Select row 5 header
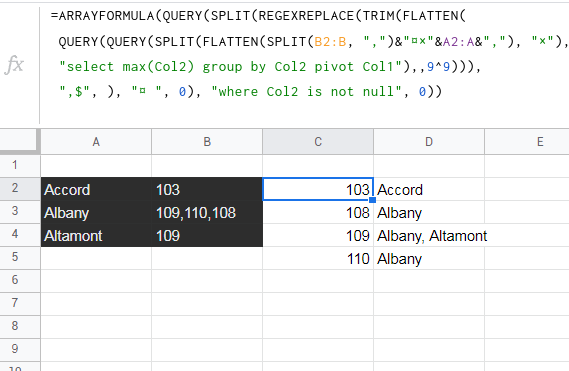Screen dimensions: 569x371 click(x=20, y=258)
